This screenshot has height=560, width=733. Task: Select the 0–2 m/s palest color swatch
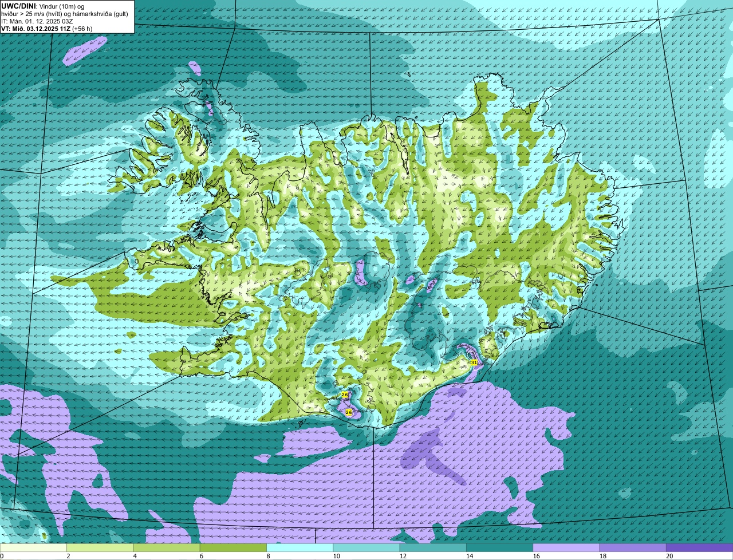tap(33, 548)
